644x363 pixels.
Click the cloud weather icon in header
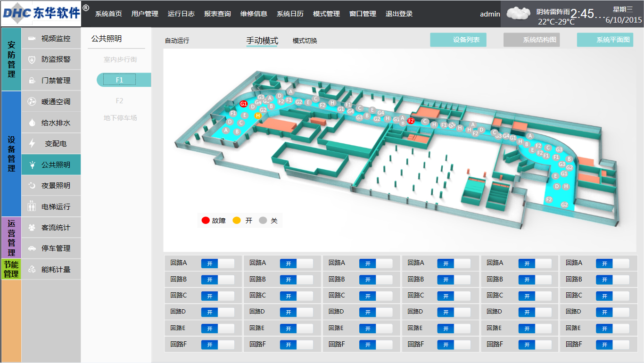tap(520, 13)
